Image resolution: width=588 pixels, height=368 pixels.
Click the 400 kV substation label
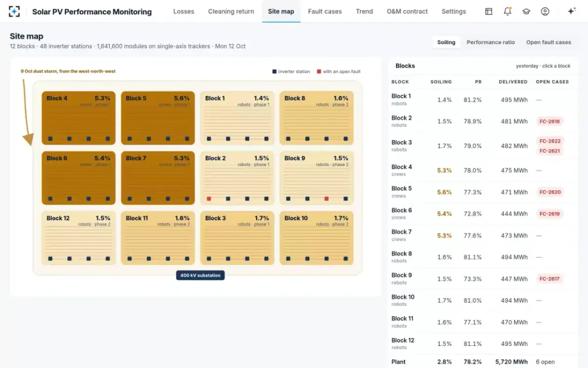[200, 275]
